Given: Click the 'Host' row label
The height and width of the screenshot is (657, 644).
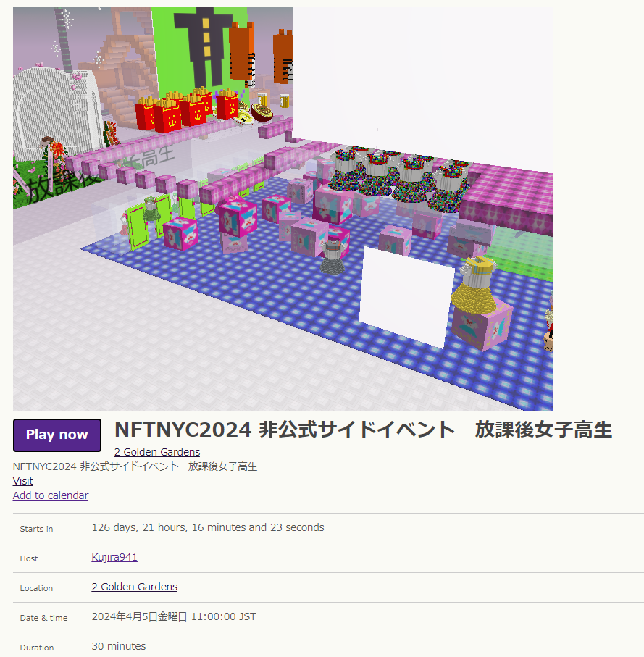Looking at the screenshot, I should (29, 558).
